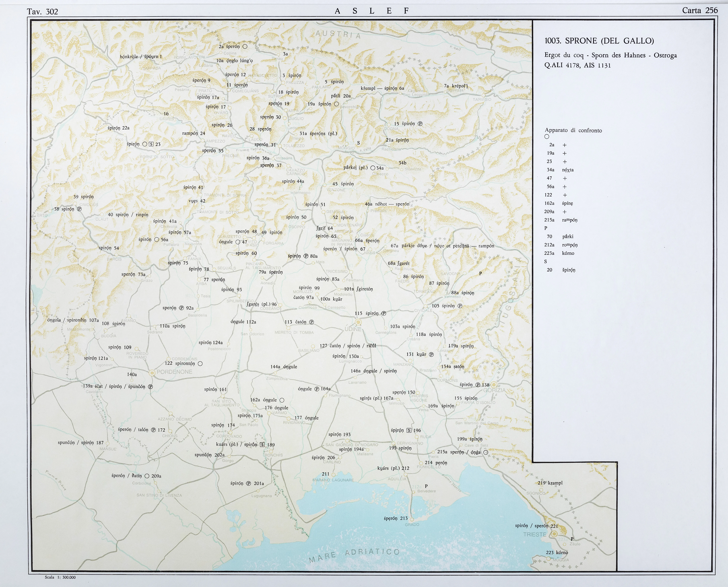728x587 pixels.
Task: Click the circle symbol beside 2a šperóŋ
Action: (245, 46)
